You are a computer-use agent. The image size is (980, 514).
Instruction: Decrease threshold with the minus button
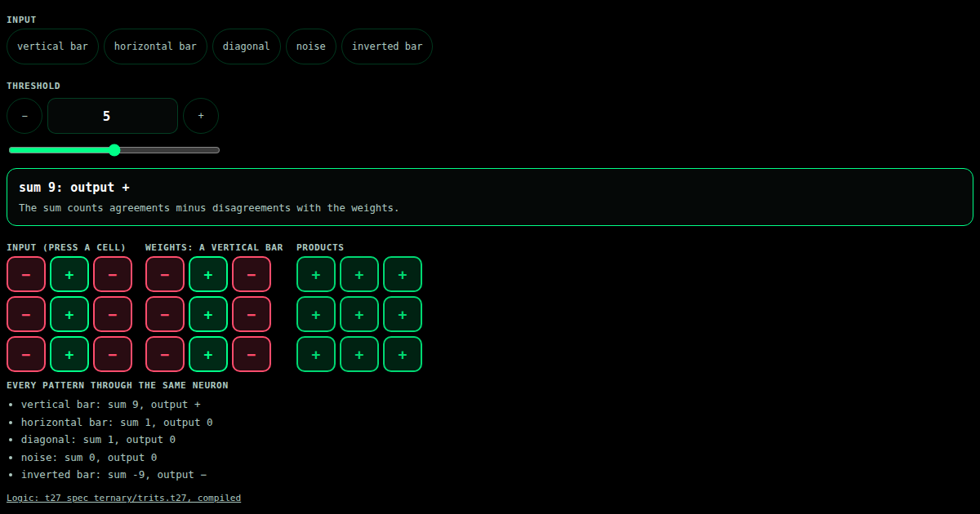[x=24, y=116]
